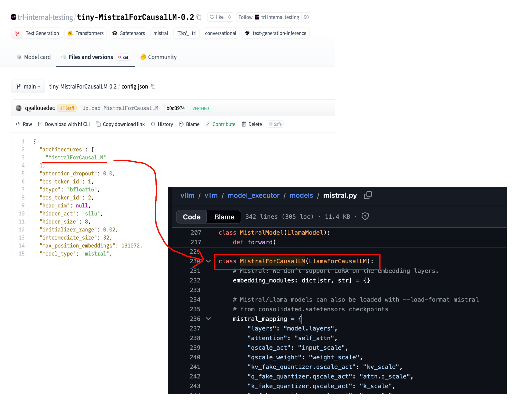Image resolution: width=532 pixels, height=406 pixels.
Task: Click the "MistralForCausalLM" string in config.json
Action: tap(76, 158)
